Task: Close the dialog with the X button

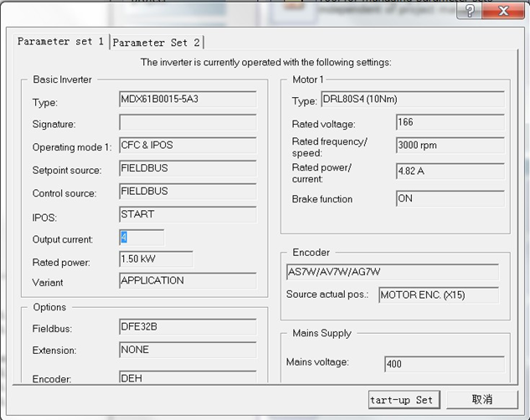Action: (505, 11)
